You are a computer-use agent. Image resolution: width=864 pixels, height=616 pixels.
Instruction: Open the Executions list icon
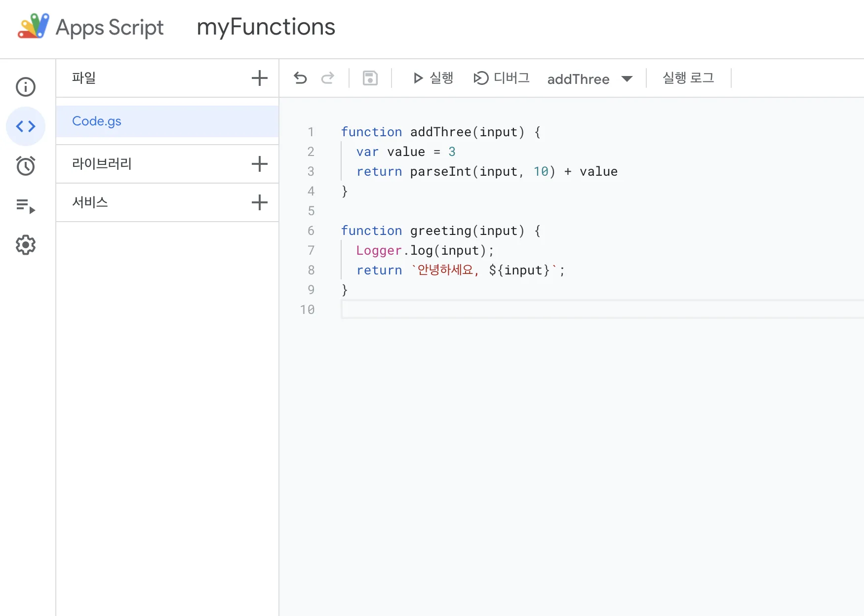[x=26, y=206]
